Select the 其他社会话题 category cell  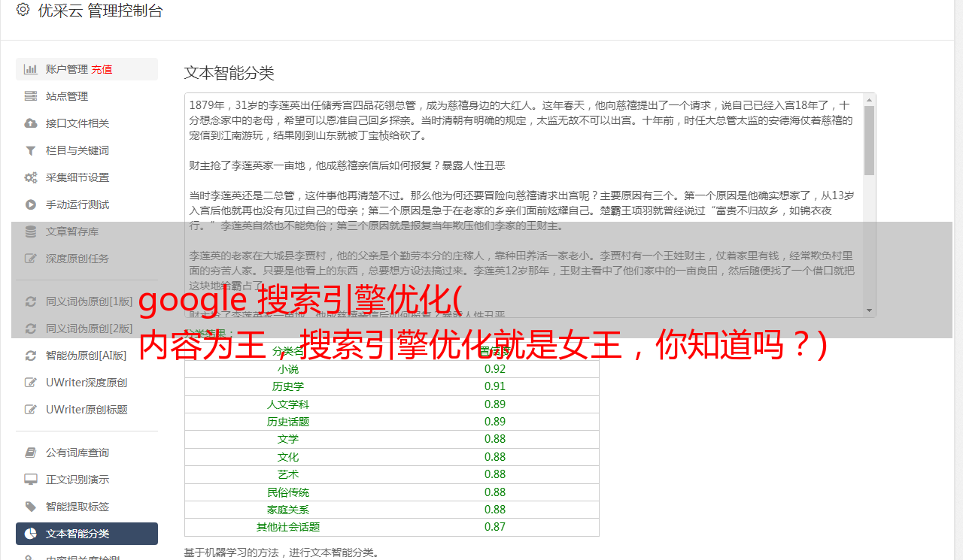pos(287,527)
